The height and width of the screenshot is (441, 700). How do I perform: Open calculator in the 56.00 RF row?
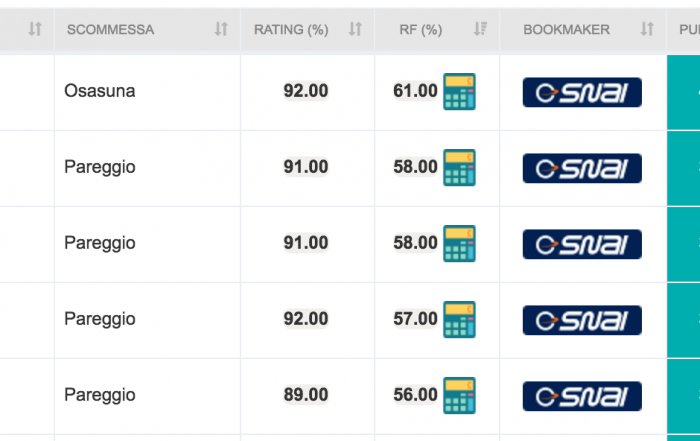459,395
